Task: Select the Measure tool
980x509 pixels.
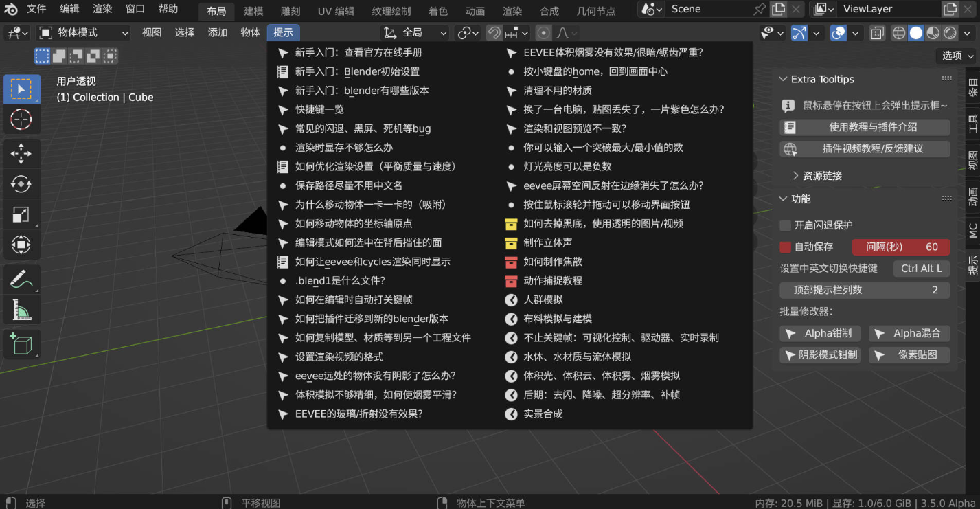Action: [21, 310]
